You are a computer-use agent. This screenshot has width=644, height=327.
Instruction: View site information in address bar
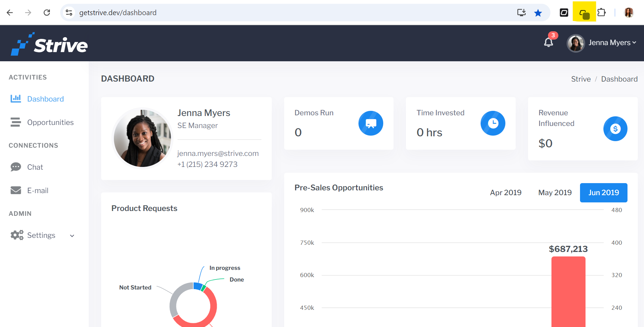[69, 13]
